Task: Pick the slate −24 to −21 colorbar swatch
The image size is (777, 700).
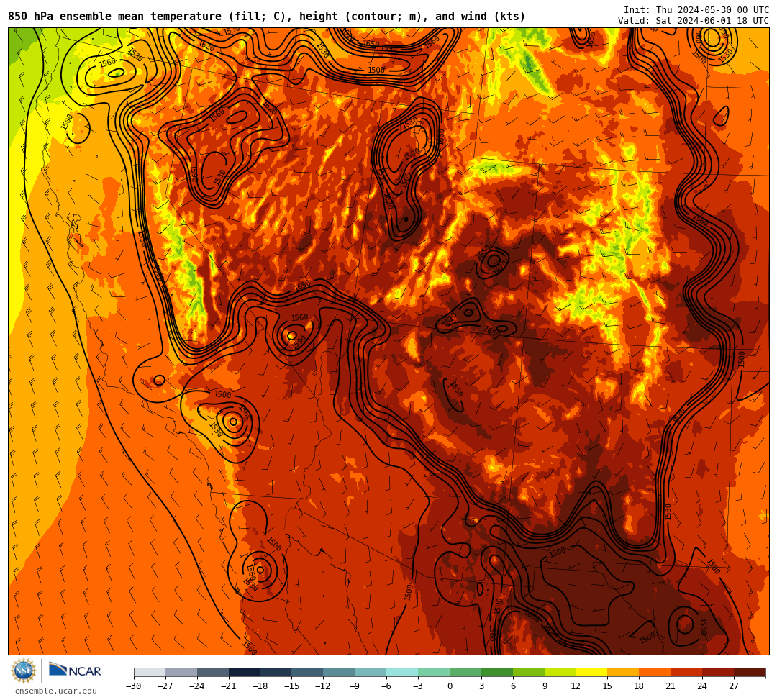Action: [213, 673]
